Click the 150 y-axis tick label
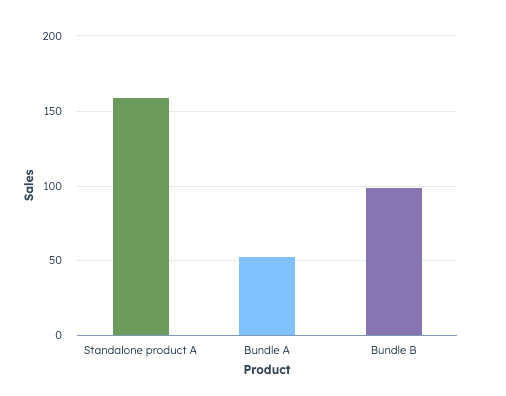 tap(53, 111)
